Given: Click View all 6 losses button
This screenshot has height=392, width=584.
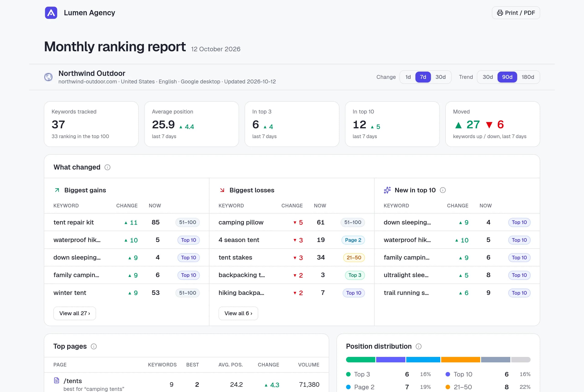Looking at the screenshot, I should tap(238, 313).
